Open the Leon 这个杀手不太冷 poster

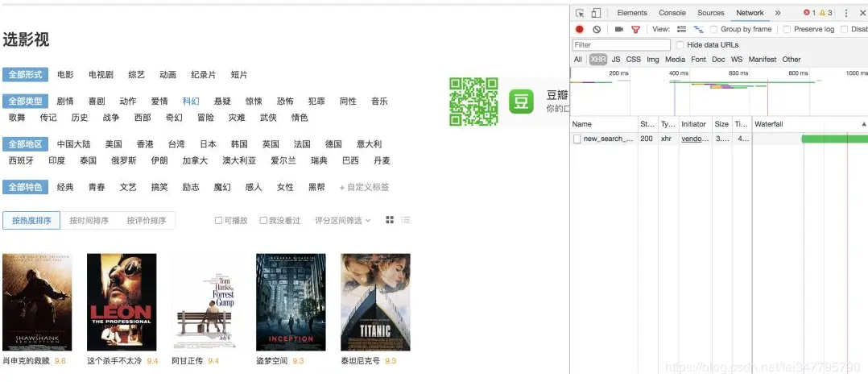pyautogui.click(x=122, y=302)
